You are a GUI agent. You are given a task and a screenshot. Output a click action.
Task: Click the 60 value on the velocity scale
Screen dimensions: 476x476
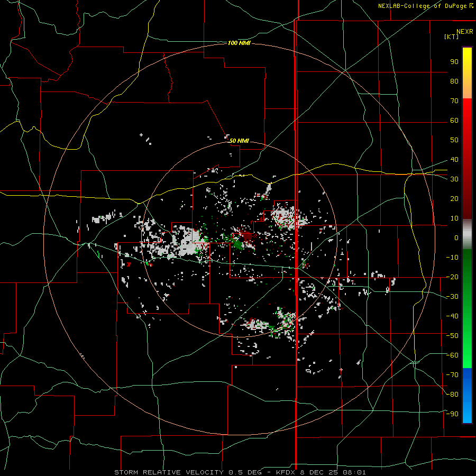tap(454, 121)
